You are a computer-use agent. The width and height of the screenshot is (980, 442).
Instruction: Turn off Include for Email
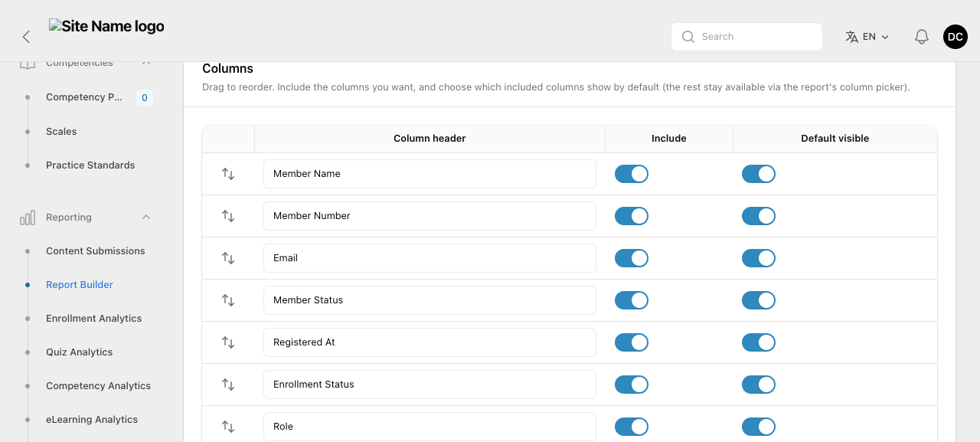click(x=632, y=258)
